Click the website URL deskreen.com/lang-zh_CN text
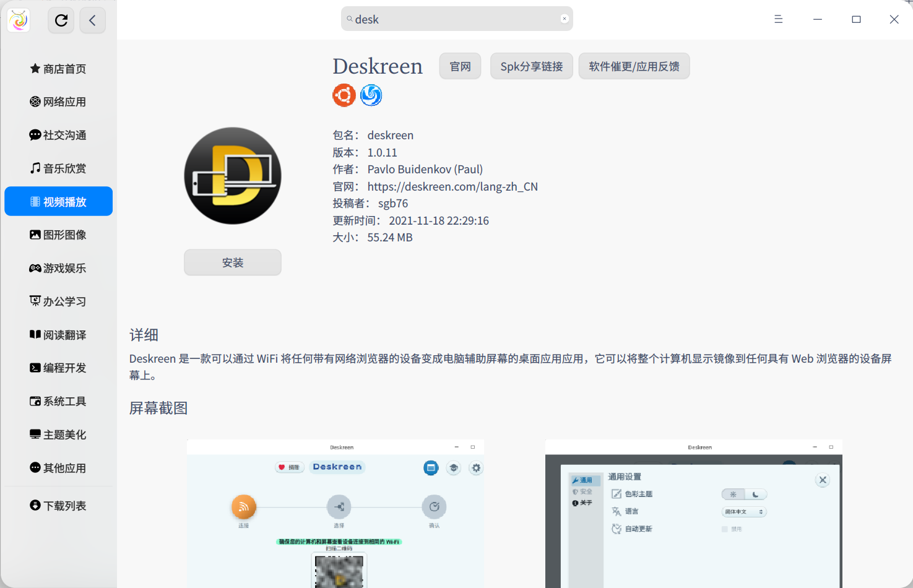Screen dimensions: 913x588 point(452,186)
